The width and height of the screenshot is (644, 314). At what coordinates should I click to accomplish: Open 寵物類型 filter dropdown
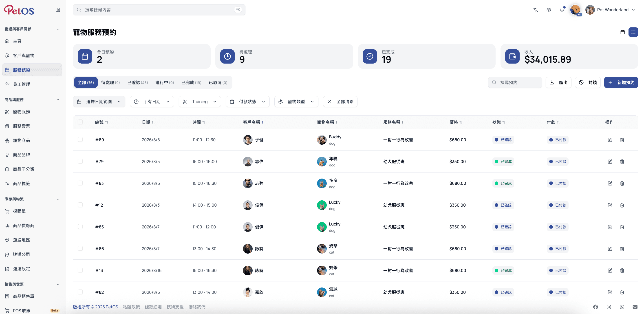(296, 102)
